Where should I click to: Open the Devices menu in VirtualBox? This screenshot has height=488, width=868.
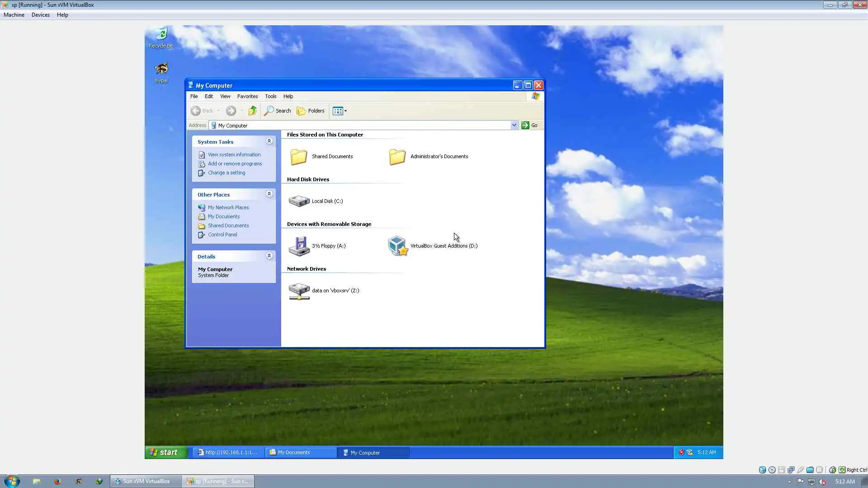(x=40, y=15)
